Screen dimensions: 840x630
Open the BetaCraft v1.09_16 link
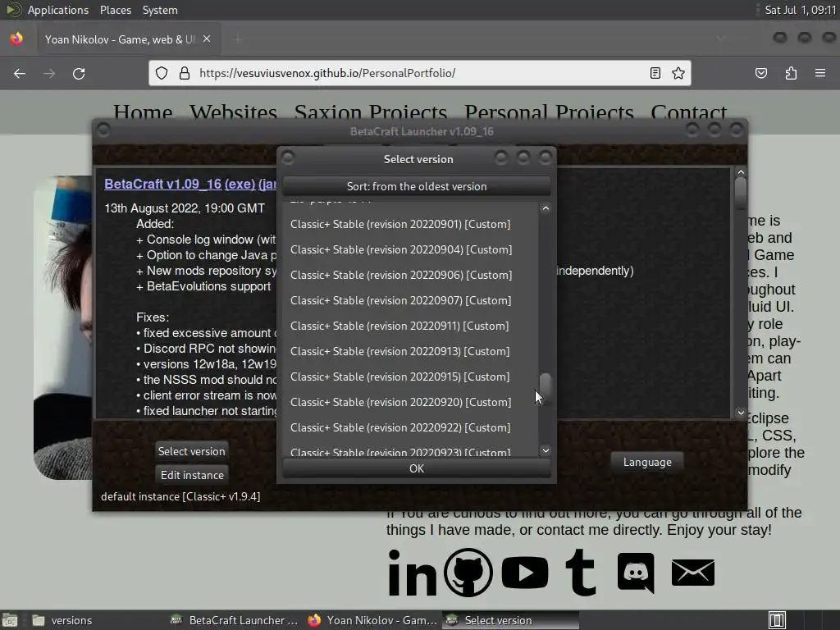[163, 184]
